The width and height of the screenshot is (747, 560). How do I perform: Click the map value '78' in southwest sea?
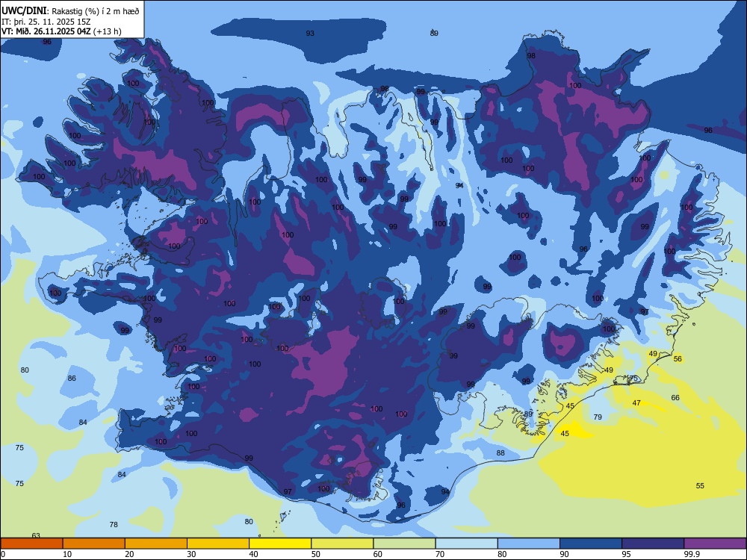coord(114,525)
